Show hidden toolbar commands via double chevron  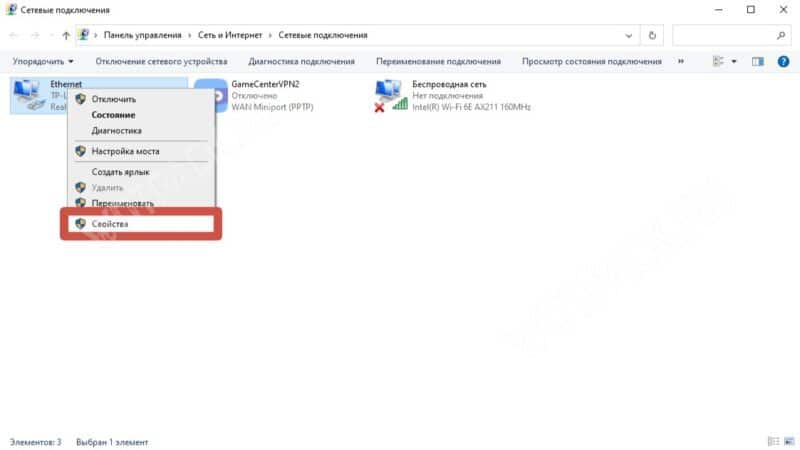[x=681, y=61]
